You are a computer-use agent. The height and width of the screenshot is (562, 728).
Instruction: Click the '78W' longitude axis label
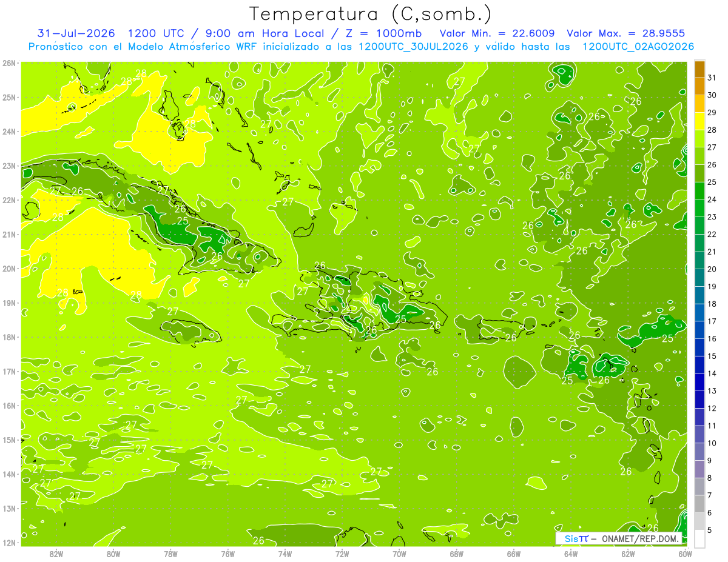(x=170, y=554)
